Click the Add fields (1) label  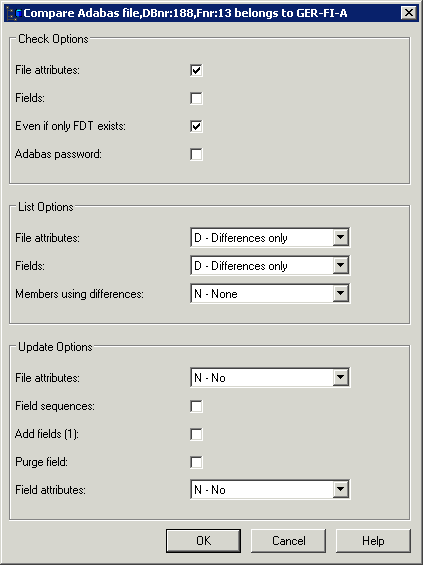pos(47,434)
